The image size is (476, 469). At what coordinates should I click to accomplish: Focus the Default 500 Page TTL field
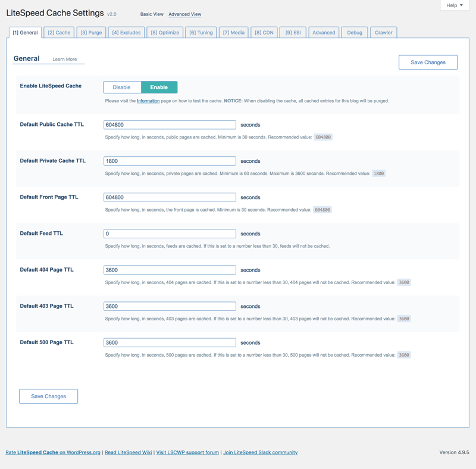170,342
